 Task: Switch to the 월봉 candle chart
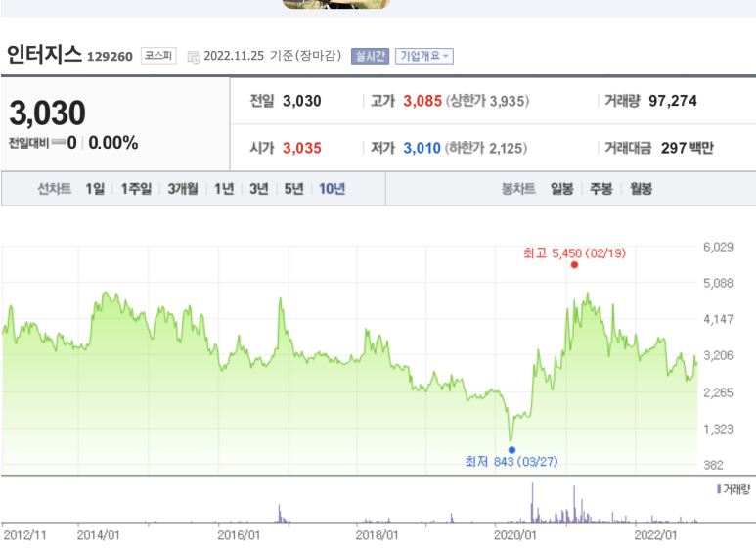(642, 189)
